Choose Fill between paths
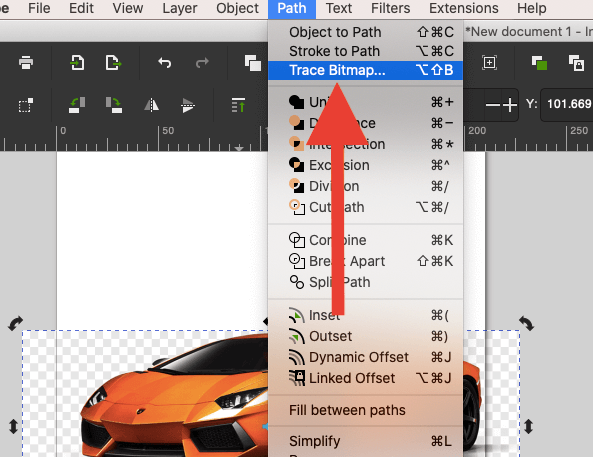The image size is (593, 457). coord(365,410)
